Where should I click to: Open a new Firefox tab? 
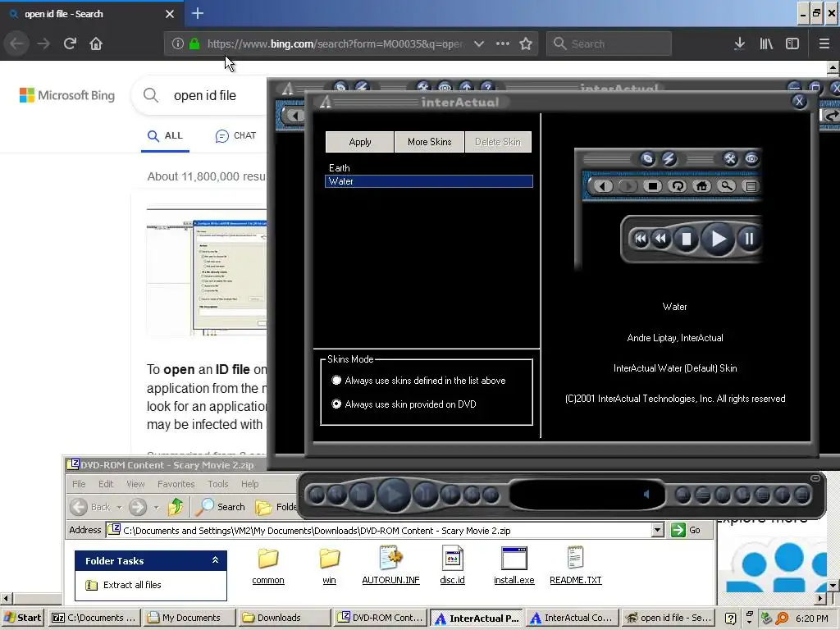tap(197, 13)
